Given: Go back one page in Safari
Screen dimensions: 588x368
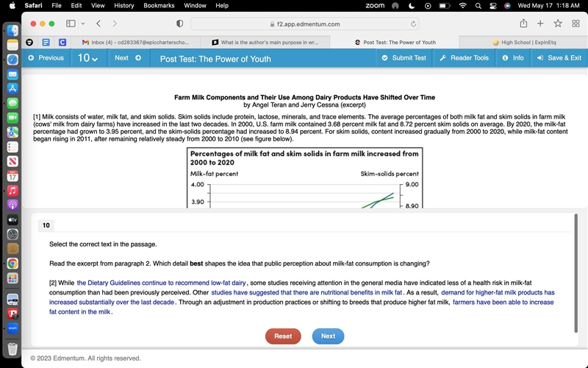Looking at the screenshot, I should pyautogui.click(x=98, y=24).
